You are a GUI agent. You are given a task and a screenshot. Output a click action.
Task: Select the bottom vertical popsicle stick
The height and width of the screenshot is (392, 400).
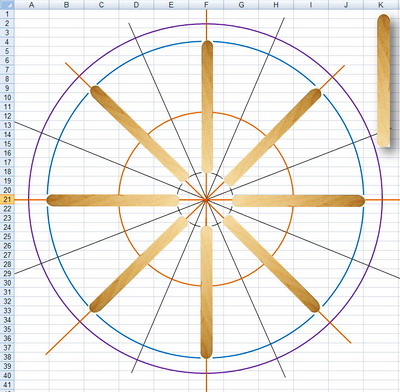207,292
